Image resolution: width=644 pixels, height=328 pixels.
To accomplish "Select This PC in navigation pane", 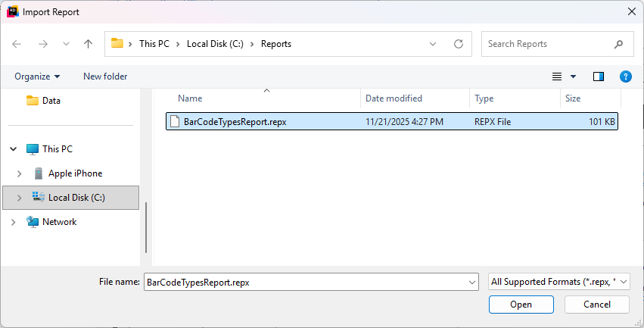I will point(49,148).
